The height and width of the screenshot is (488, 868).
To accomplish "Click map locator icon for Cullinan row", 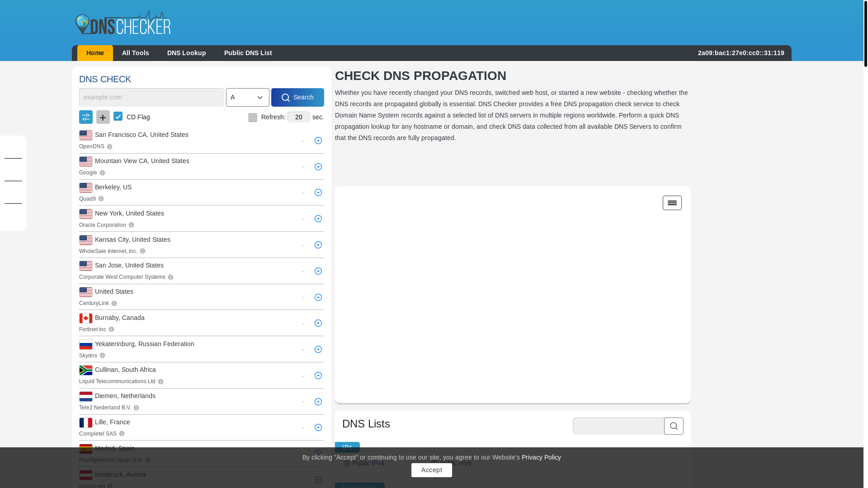I will point(318,375).
